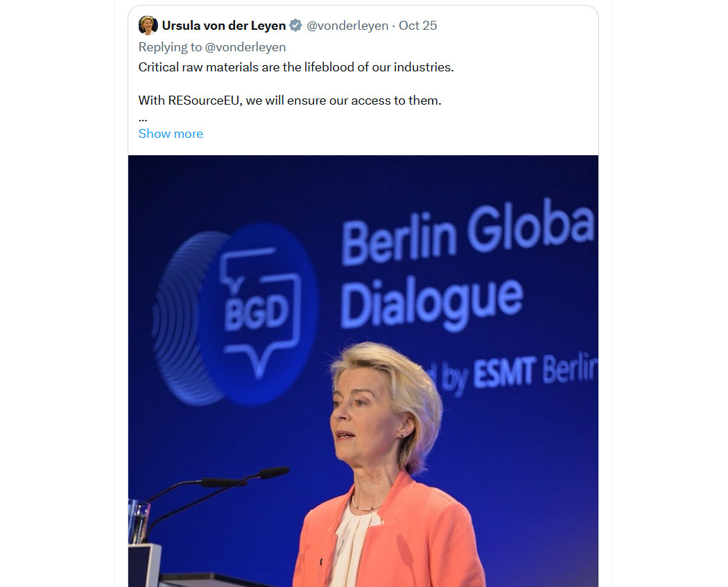Image resolution: width=728 pixels, height=587 pixels.
Task: Click the 'Replying to' label text
Action: pyautogui.click(x=170, y=47)
